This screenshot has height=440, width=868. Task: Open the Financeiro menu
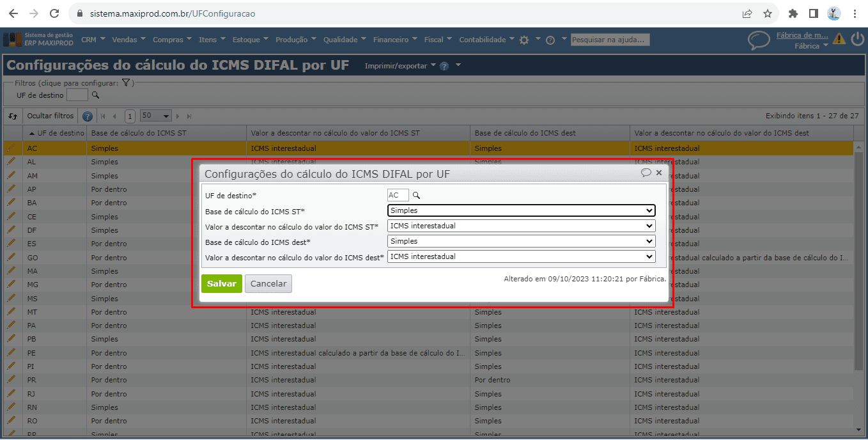tap(394, 40)
